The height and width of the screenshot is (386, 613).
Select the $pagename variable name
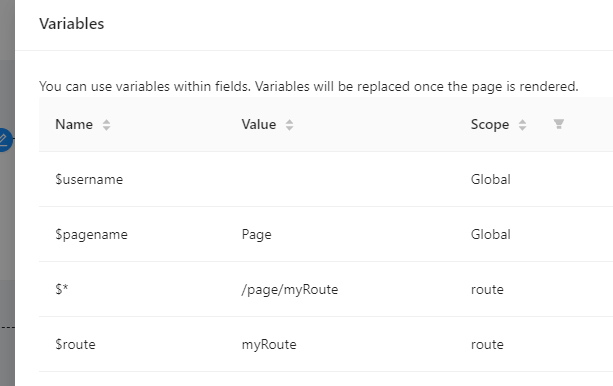pyautogui.click(x=91, y=234)
